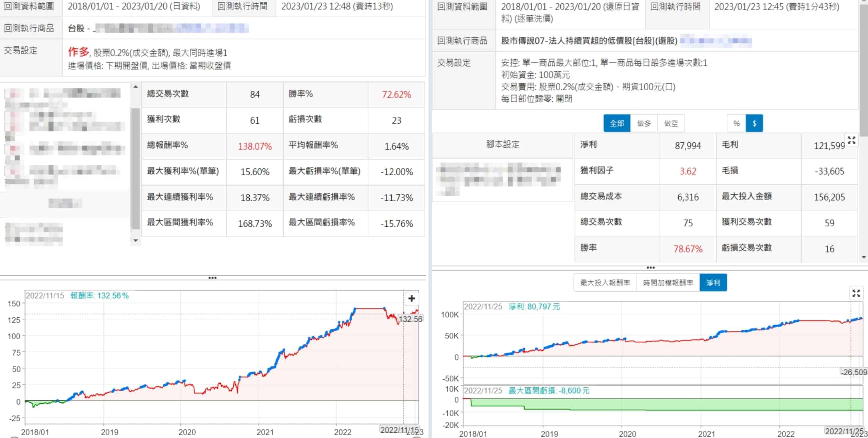Click the 2022/11/15 date marker on axis
Image resolution: width=868 pixels, height=438 pixels.
click(399, 430)
